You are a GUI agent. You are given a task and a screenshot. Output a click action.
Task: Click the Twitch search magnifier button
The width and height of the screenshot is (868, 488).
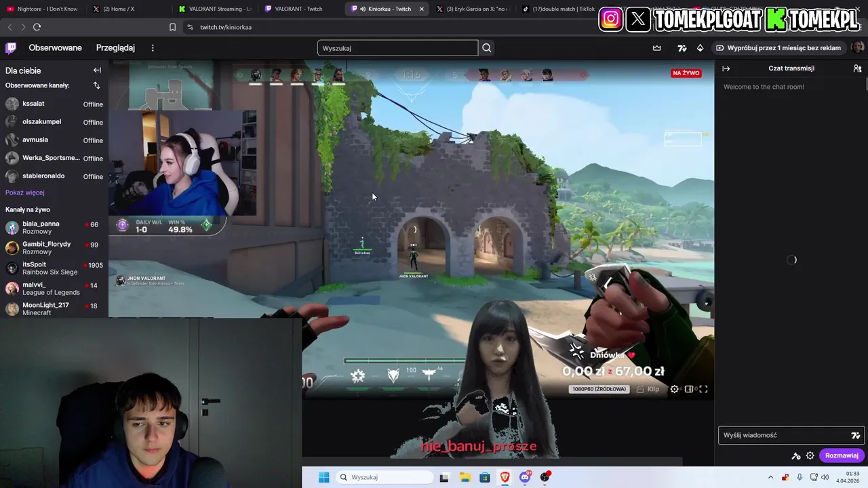486,48
